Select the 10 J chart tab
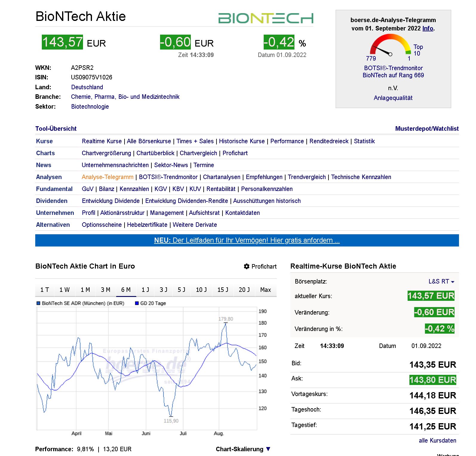476x456 pixels. click(201, 290)
